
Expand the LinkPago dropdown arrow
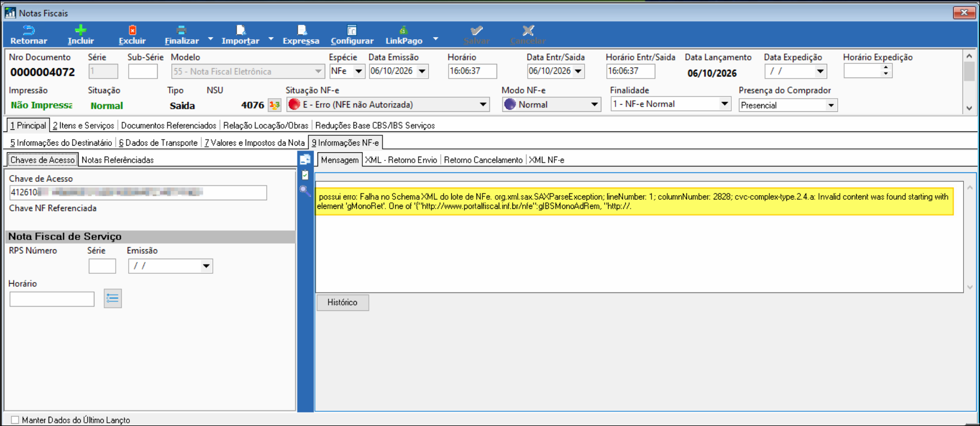[x=435, y=39]
